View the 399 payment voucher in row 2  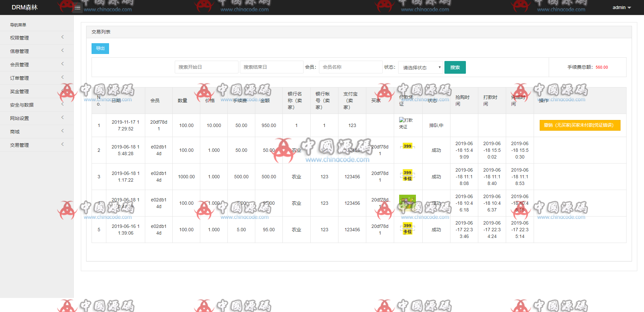point(407,146)
